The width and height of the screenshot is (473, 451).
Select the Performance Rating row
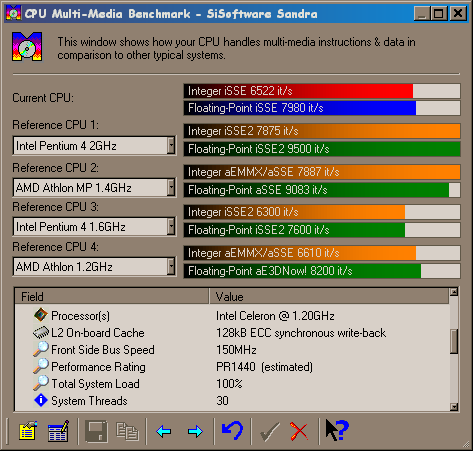coord(232,367)
